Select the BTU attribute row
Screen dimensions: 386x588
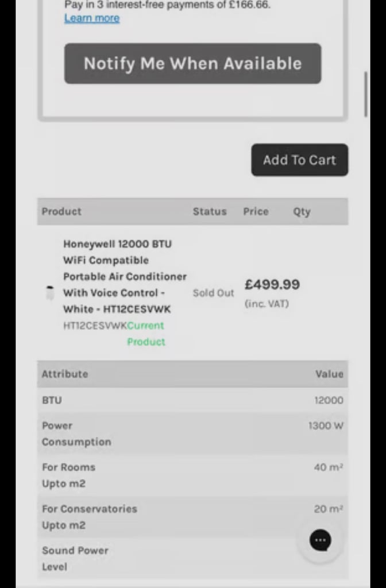coord(192,400)
